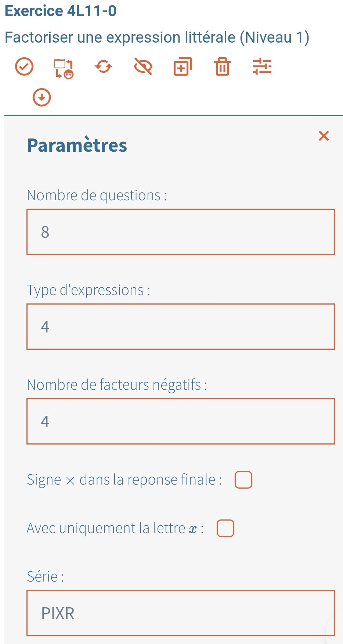
Task: Enable Signe × dans la reponse finale
Action: pos(243,480)
